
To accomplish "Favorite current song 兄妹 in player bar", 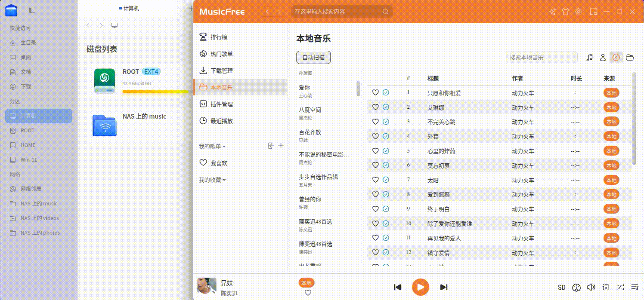I will point(308,293).
